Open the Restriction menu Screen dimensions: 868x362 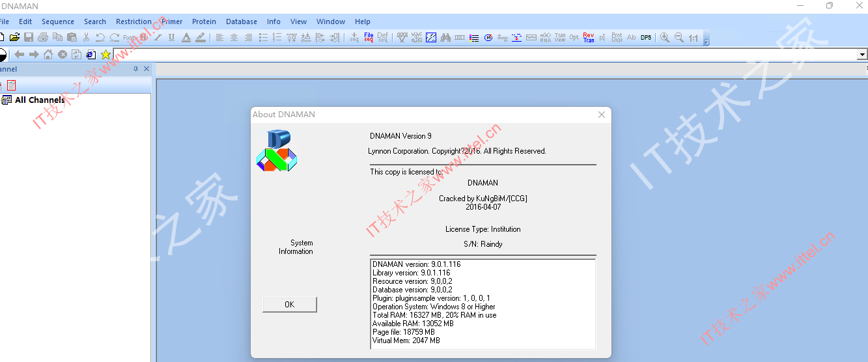tap(133, 21)
